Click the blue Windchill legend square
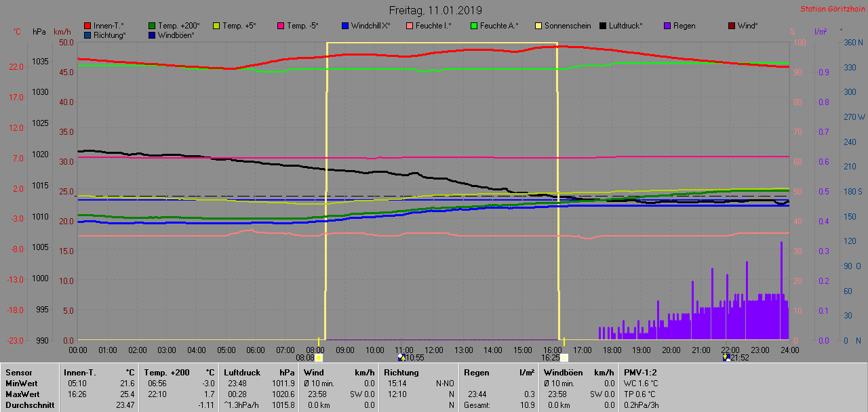This screenshot has width=868, height=412. click(345, 26)
